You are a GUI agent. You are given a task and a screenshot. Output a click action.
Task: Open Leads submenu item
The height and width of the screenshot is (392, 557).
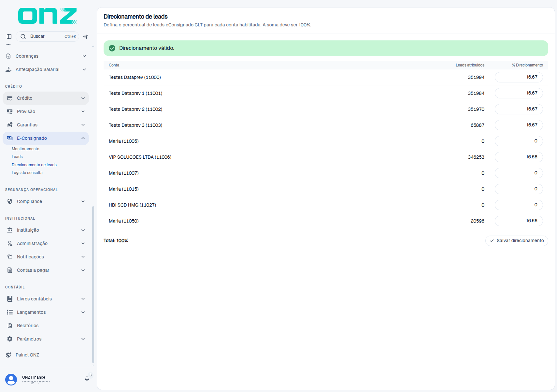pos(17,157)
